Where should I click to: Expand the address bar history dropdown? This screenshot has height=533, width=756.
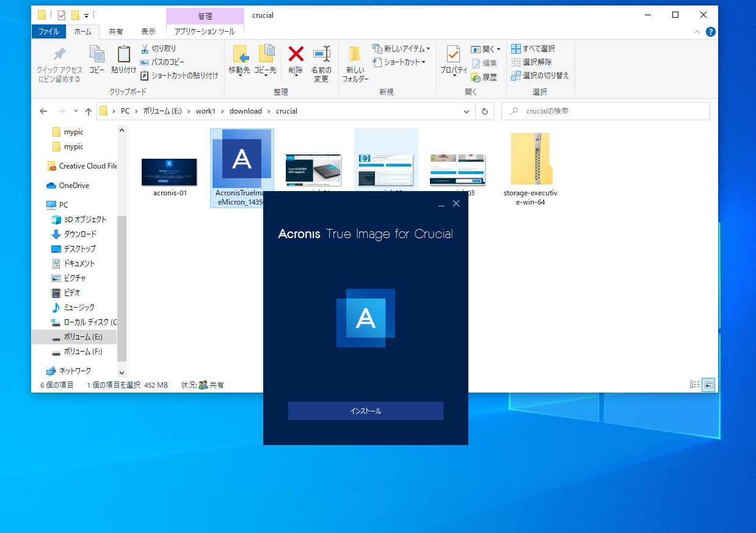(467, 111)
